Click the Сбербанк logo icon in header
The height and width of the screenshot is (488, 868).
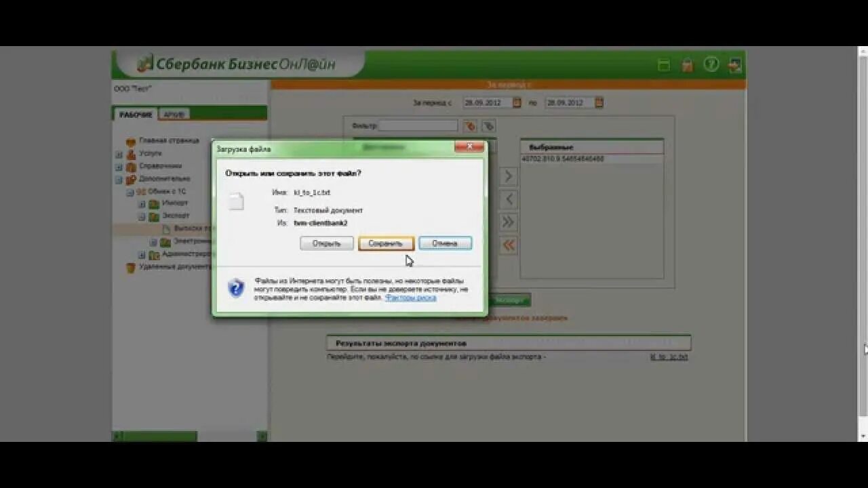(x=145, y=64)
